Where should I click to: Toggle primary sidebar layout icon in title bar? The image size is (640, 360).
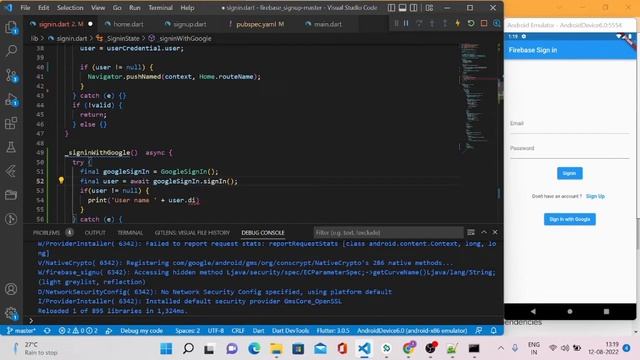pyautogui.click(x=391, y=8)
